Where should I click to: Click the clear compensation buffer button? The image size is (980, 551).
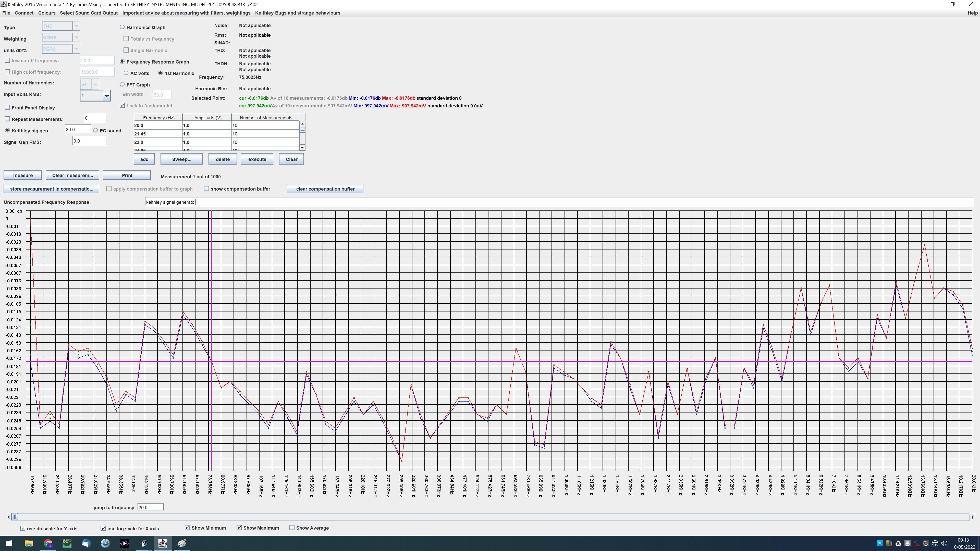[x=325, y=189]
